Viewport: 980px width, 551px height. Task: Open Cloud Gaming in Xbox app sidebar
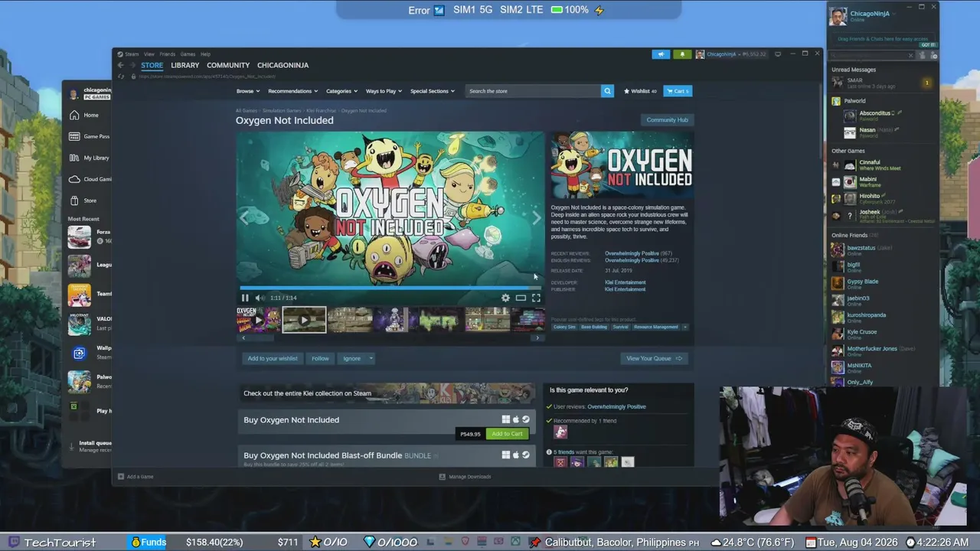click(x=89, y=179)
